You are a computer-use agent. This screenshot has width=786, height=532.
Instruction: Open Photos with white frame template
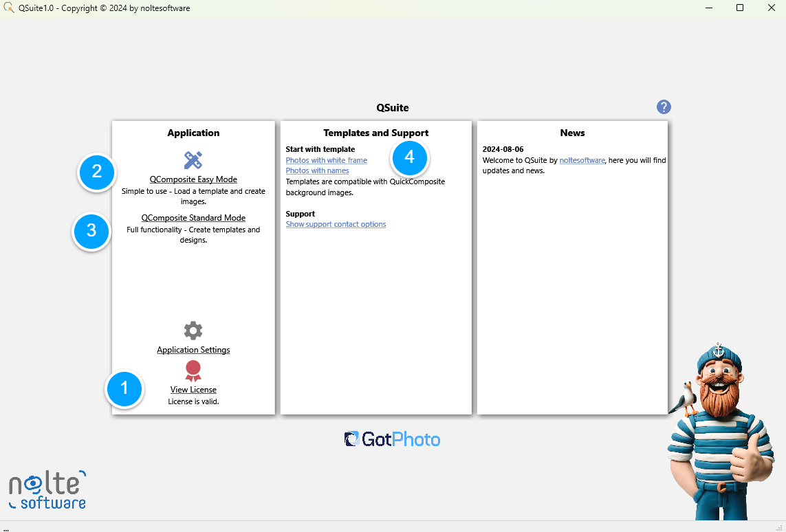pyautogui.click(x=327, y=160)
